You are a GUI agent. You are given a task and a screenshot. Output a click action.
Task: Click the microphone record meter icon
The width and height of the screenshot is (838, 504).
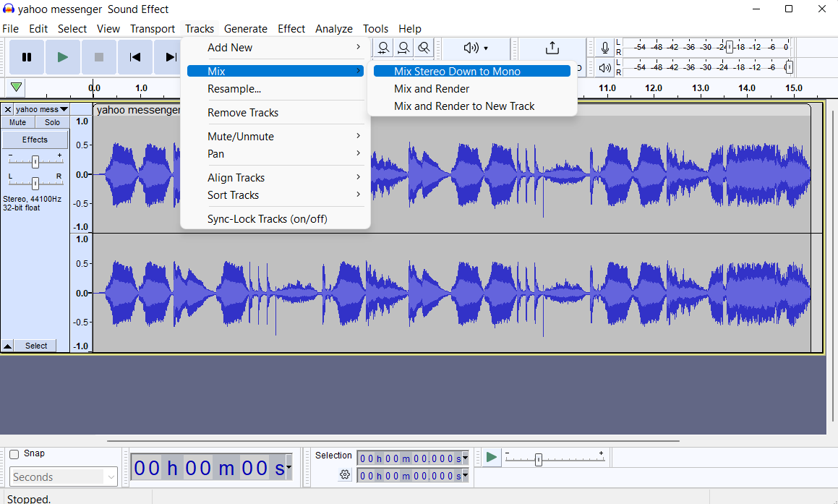(605, 48)
